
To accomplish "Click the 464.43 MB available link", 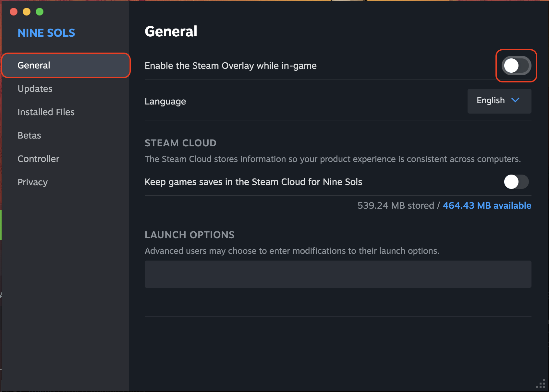I will [x=487, y=205].
